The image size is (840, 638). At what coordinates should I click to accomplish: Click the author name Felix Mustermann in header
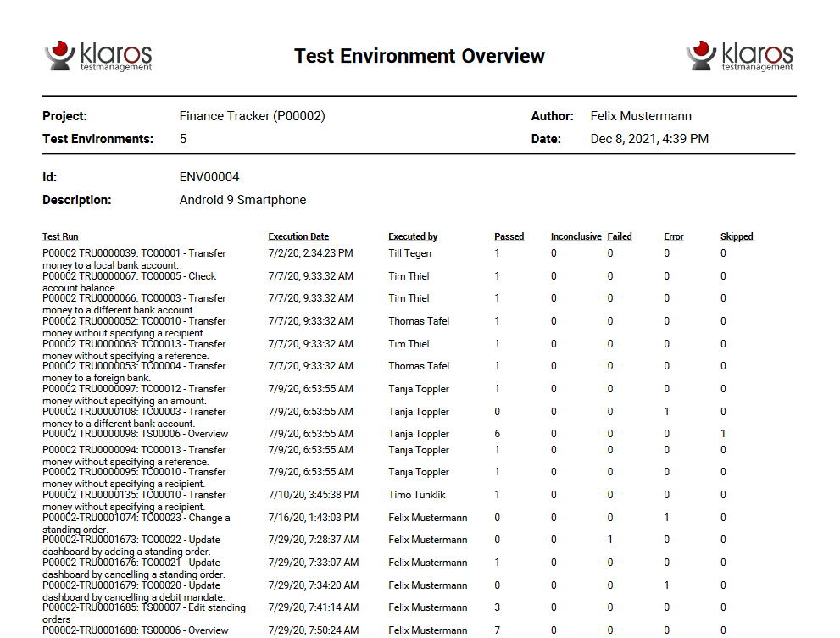641,116
